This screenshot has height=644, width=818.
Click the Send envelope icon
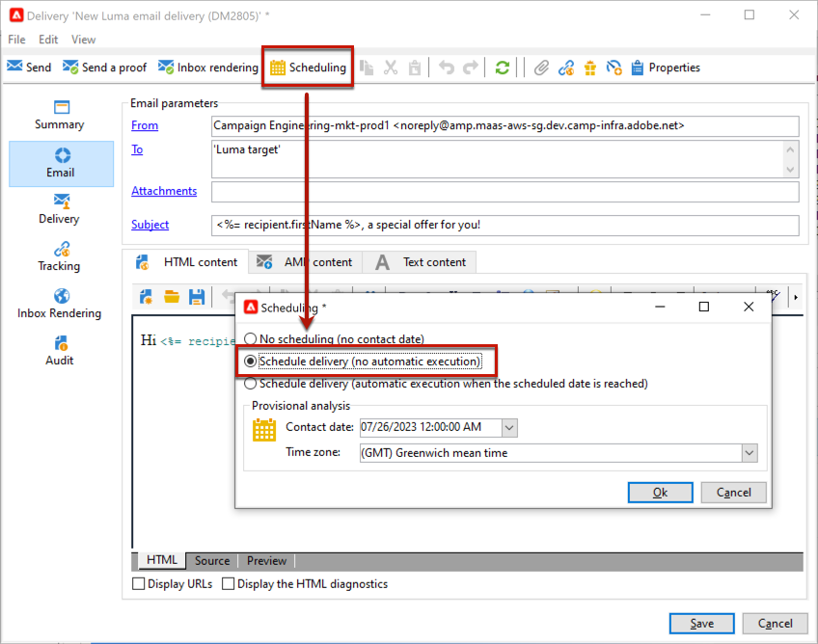pos(14,67)
